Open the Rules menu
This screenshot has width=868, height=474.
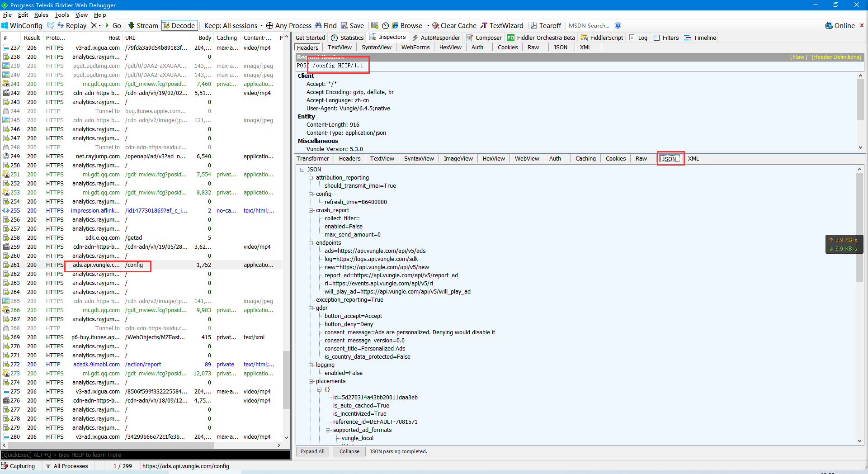point(41,15)
